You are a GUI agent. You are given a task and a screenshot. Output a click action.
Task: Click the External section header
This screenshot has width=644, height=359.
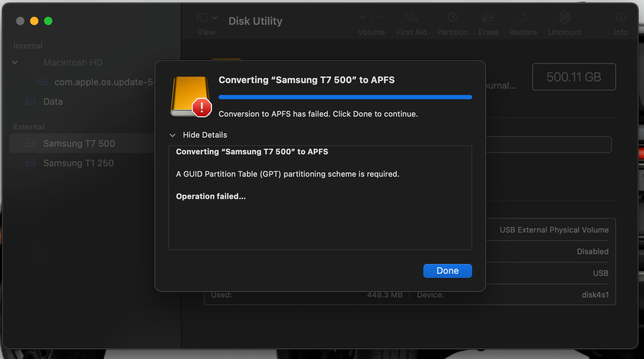[29, 127]
